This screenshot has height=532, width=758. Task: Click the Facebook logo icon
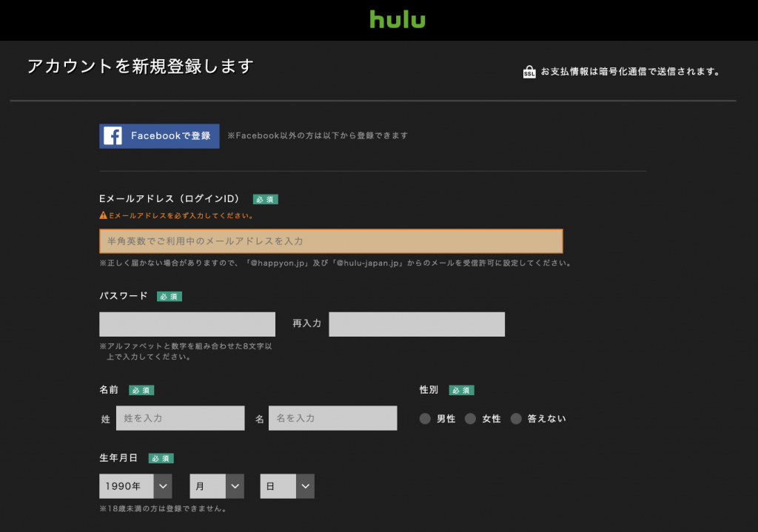[113, 136]
